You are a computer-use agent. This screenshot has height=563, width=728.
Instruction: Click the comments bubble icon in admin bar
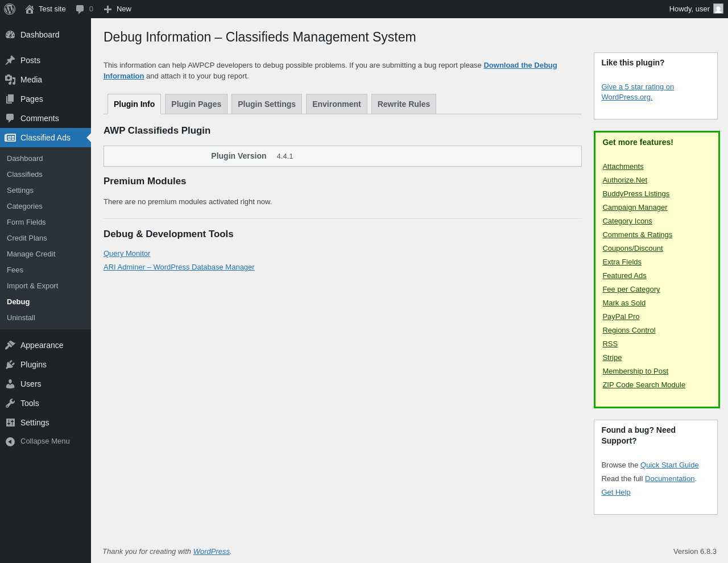pyautogui.click(x=80, y=9)
